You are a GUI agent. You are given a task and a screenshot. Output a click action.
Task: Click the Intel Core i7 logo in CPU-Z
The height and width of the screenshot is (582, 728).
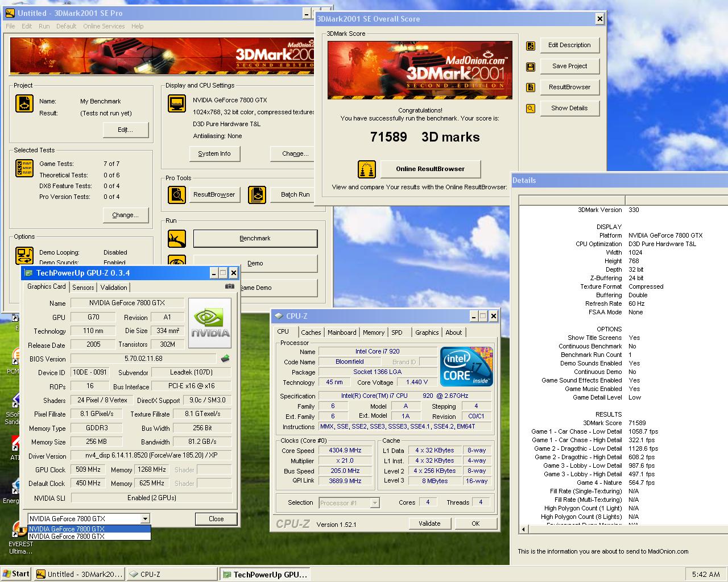466,367
